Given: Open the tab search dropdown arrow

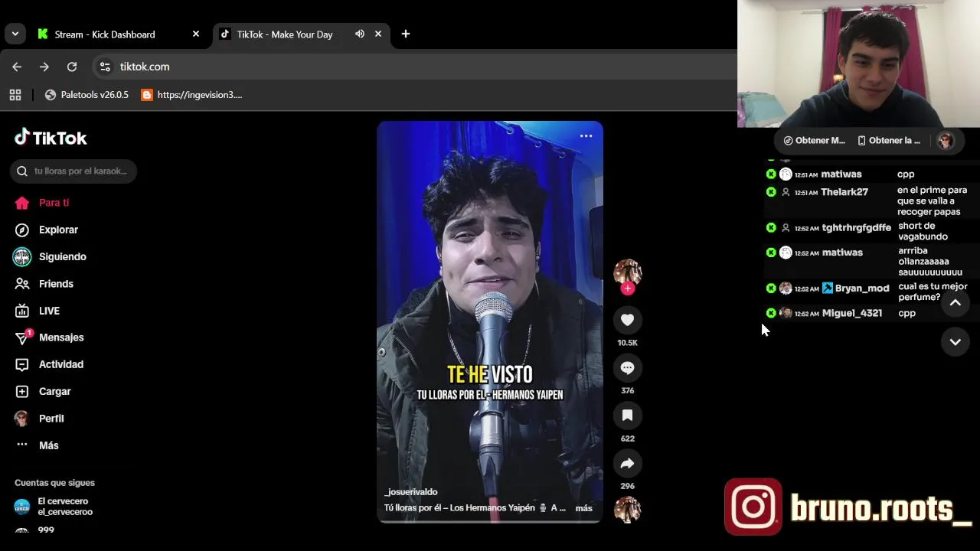Looking at the screenshot, I should [15, 34].
